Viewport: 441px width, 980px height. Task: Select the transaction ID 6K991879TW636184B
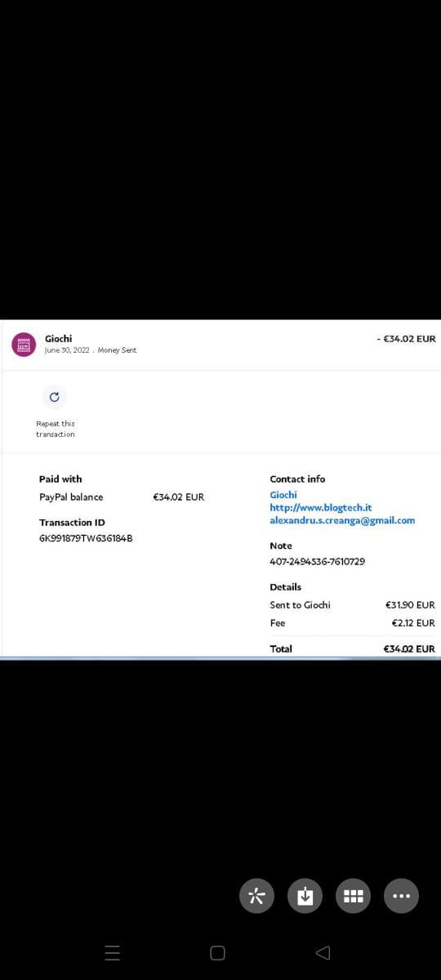click(87, 538)
